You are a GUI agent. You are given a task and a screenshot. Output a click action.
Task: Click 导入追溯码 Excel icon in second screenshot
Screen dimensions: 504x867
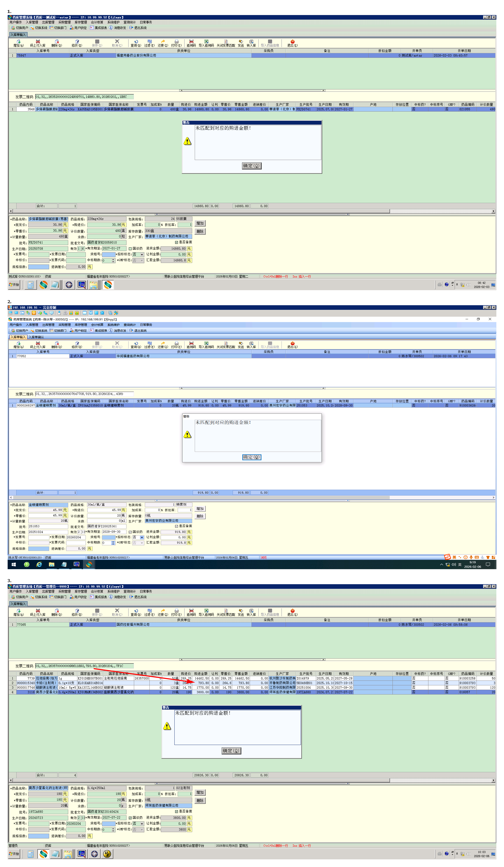[206, 343]
